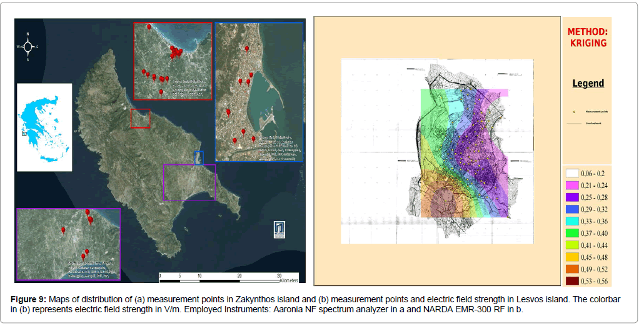Click the underlined 'Legend' heading
Image resolution: width=644 pixels, height=326 pixels.
pyautogui.click(x=588, y=83)
